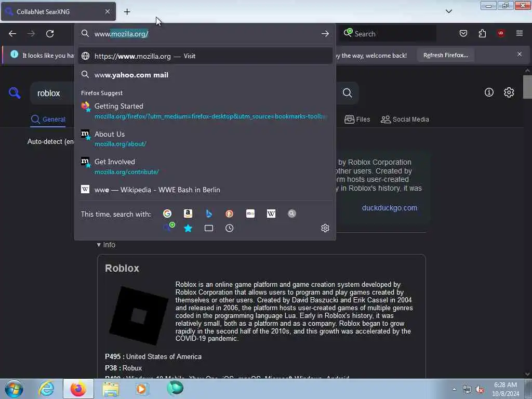This screenshot has height=399, width=532.
Task: Search this time with Wikipedia icon
Action: pyautogui.click(x=271, y=214)
